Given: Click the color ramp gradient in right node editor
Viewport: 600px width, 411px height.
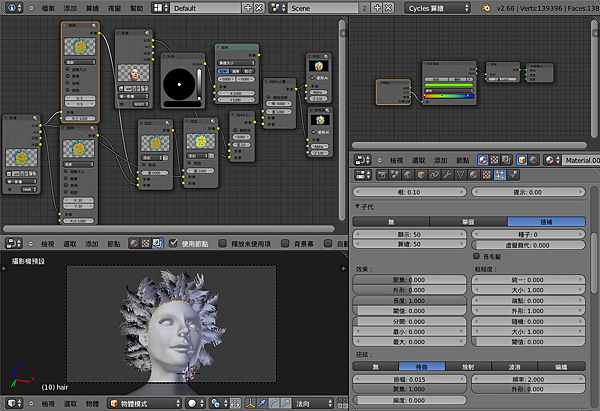Looking at the screenshot, I should pos(449,96).
